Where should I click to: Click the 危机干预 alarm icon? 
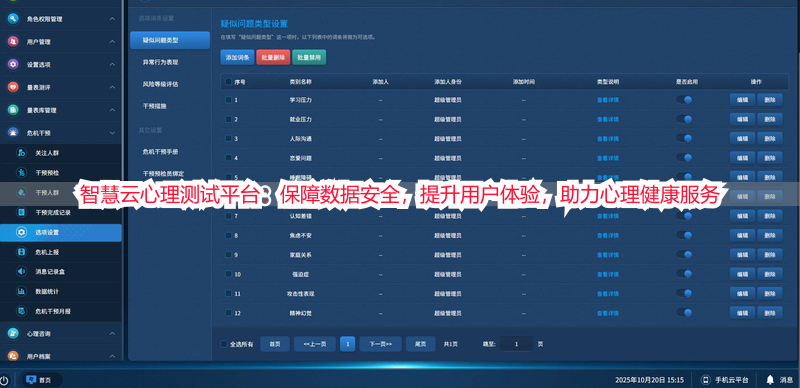coord(13,133)
